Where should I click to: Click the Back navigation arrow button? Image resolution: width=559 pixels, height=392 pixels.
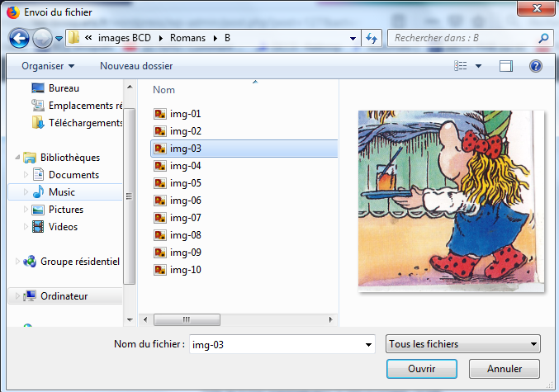[20, 38]
